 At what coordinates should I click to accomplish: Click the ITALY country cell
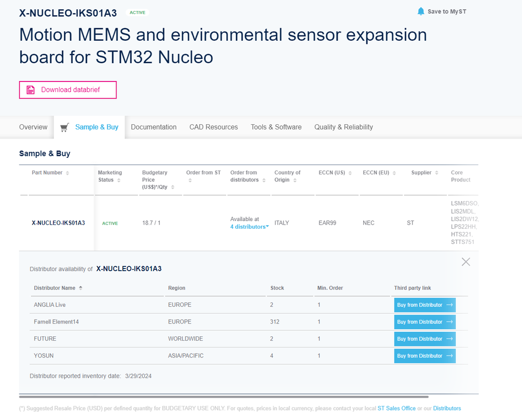click(282, 223)
